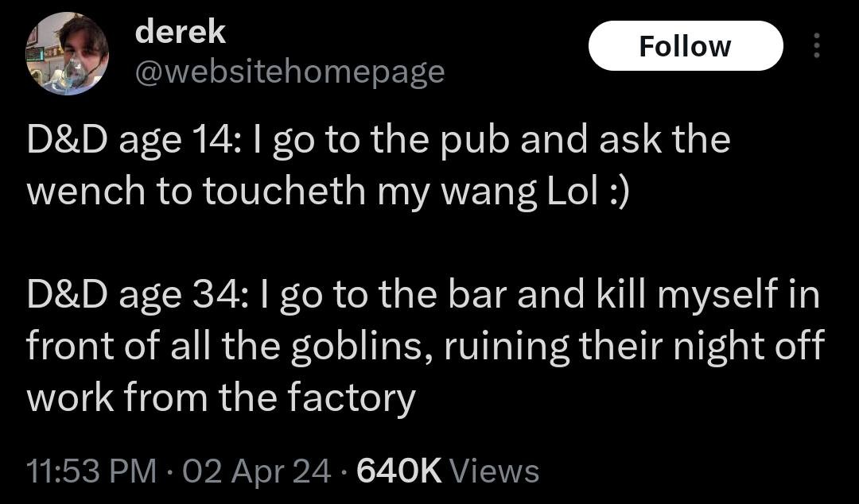The width and height of the screenshot is (859, 504).
Task: Click the line mentioning all the goblins
Action: point(425,347)
